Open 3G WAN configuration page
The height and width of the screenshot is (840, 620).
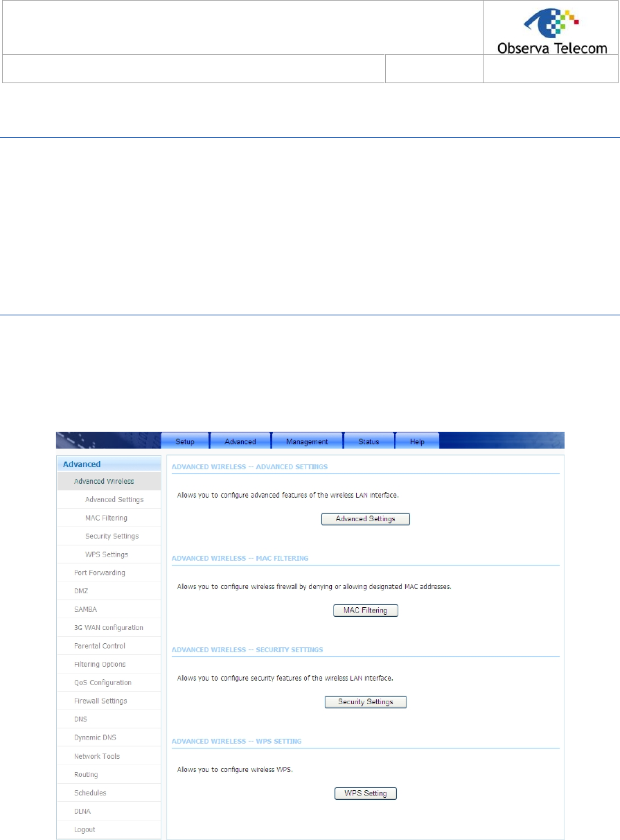[109, 628]
